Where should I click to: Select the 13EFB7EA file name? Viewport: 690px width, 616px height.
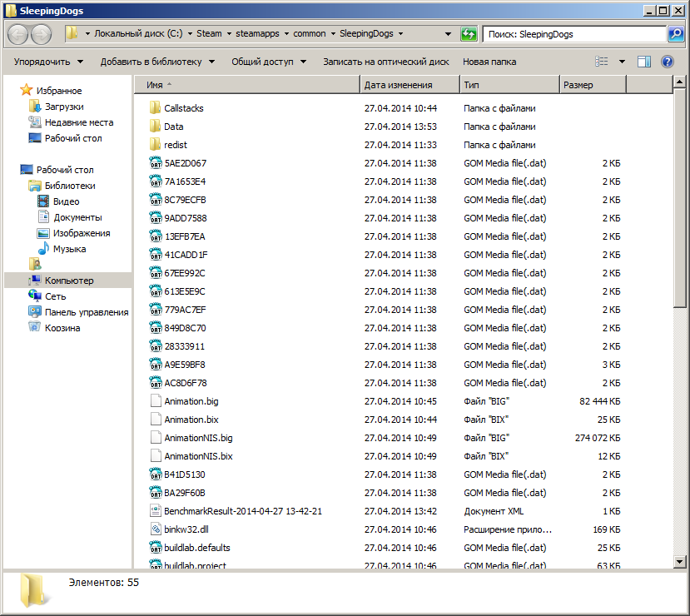(x=185, y=236)
